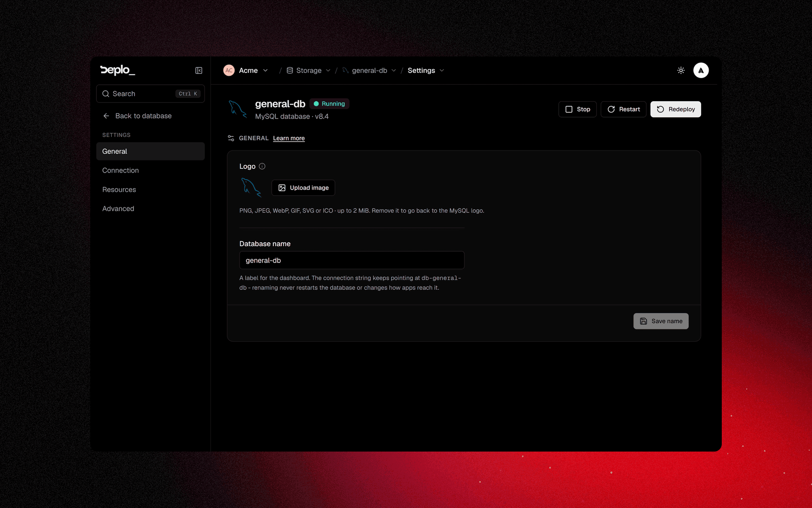The image size is (812, 508).
Task: Click the Save name button
Action: click(661, 321)
